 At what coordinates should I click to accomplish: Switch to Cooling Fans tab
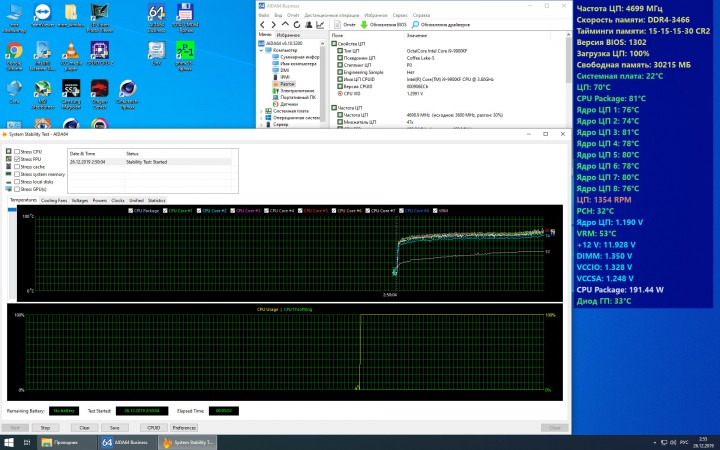54,201
